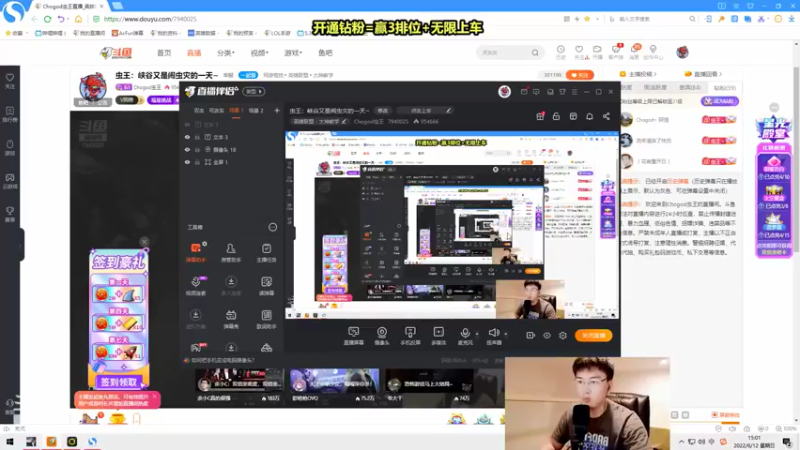Click the 扬声器 speaker icon

coord(493,333)
